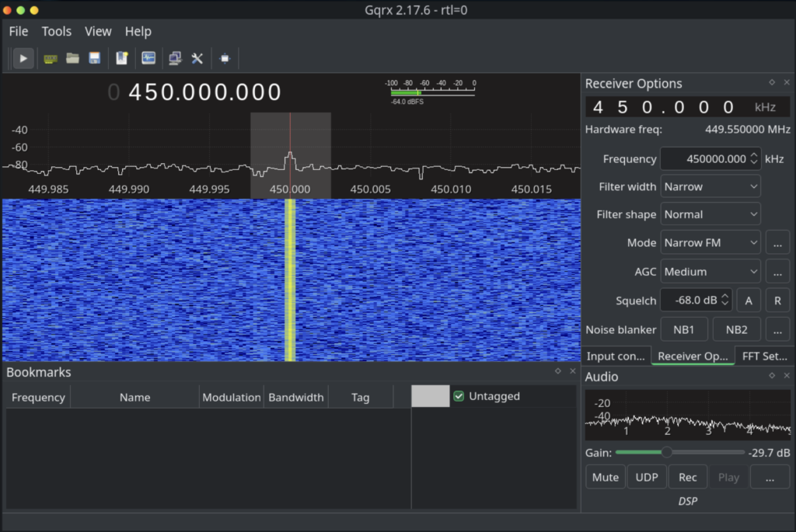Open Mode options ellipsis button
The height and width of the screenshot is (532, 796).
coord(777,243)
